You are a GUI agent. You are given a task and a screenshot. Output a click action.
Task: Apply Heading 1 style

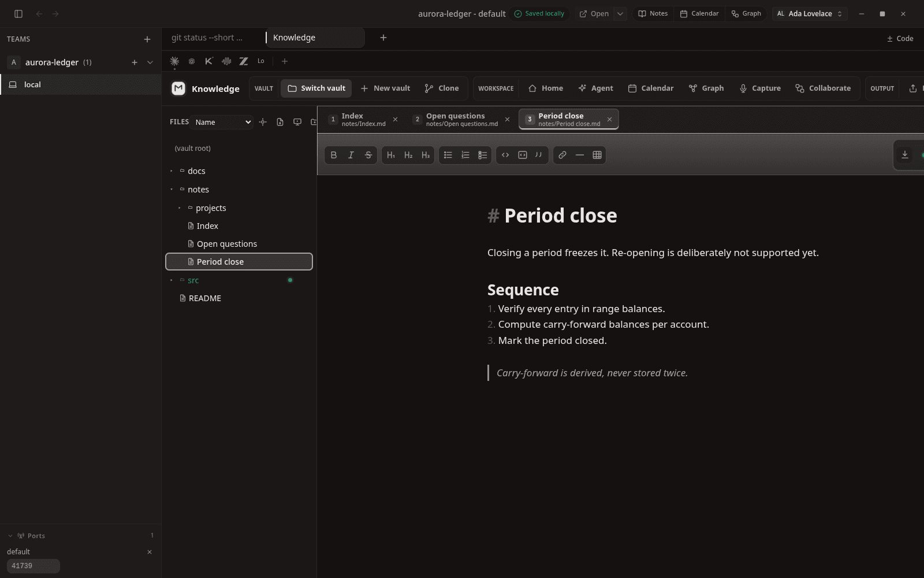[x=391, y=155]
